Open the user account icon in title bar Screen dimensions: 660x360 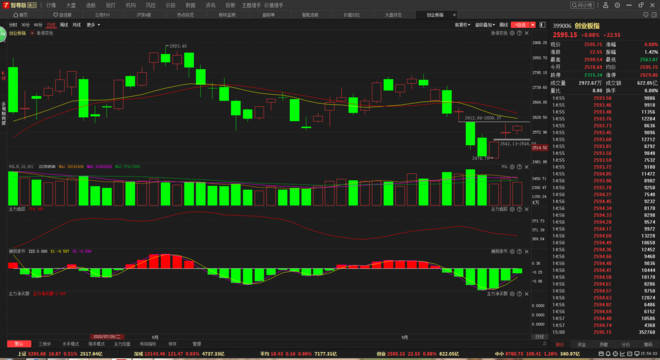[605, 5]
